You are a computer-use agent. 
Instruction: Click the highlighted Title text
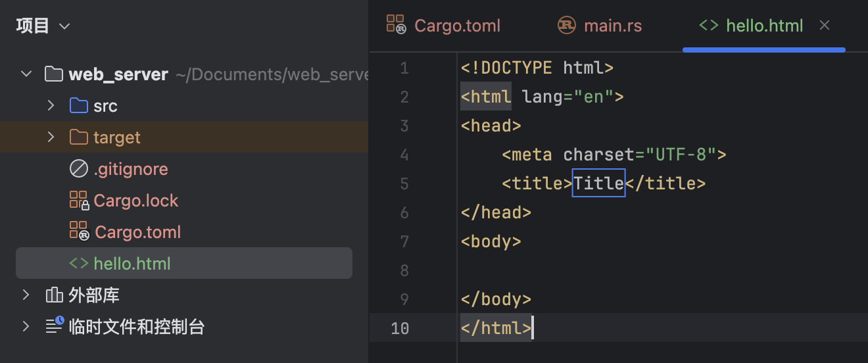click(x=598, y=183)
